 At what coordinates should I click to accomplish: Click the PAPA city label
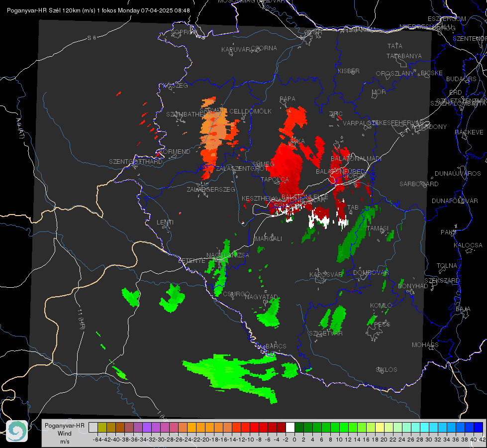coord(288,99)
